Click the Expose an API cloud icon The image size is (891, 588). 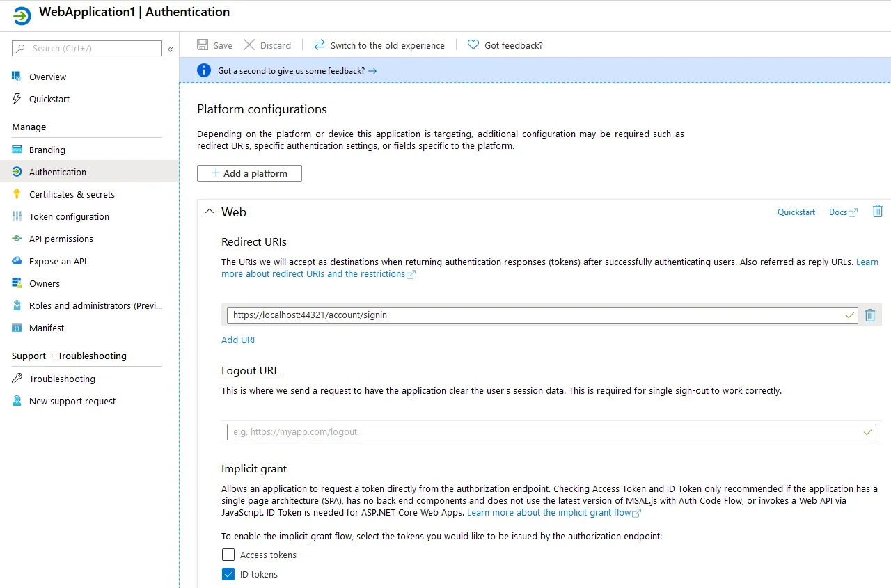(x=17, y=261)
